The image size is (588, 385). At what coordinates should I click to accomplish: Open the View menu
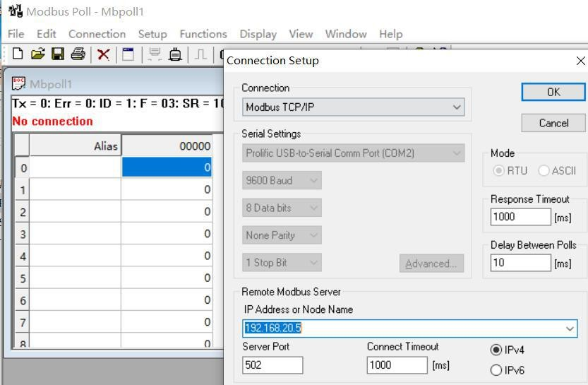coord(301,34)
